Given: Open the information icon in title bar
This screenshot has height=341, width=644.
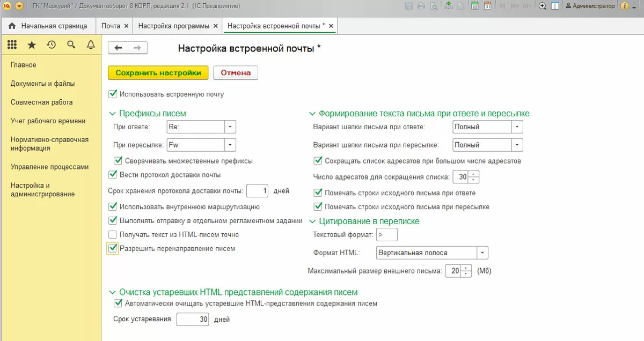Looking at the screenshot, I should [x=624, y=6].
